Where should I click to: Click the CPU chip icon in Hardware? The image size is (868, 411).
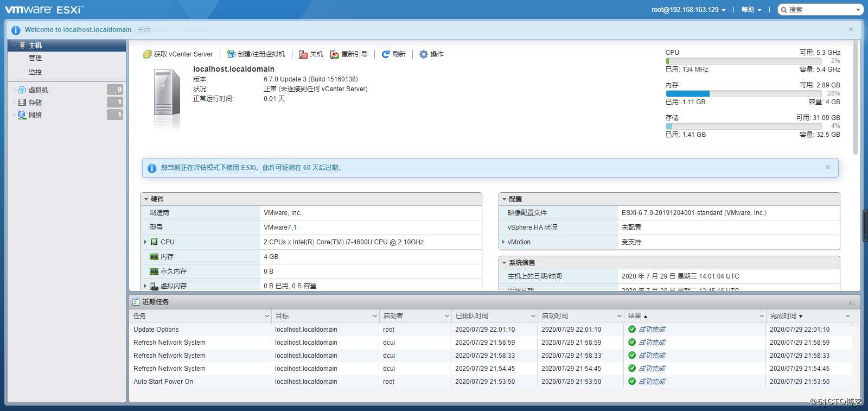pos(154,242)
